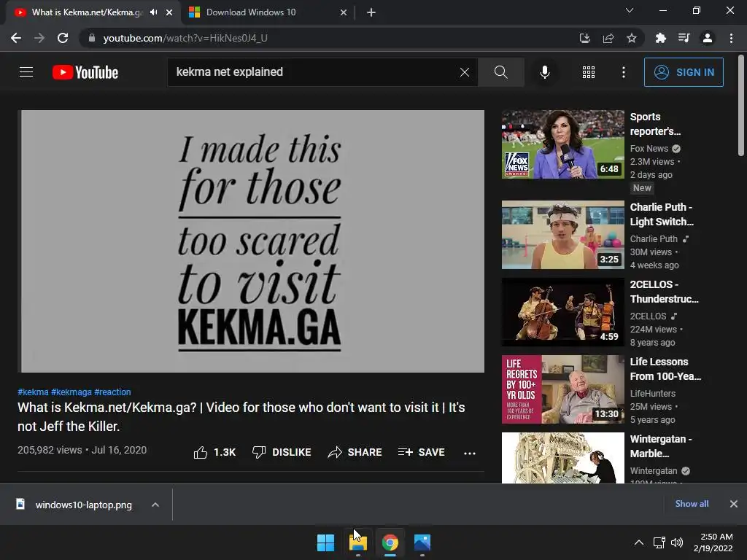
Task: Open the #kekma hashtag link
Action: [33, 392]
